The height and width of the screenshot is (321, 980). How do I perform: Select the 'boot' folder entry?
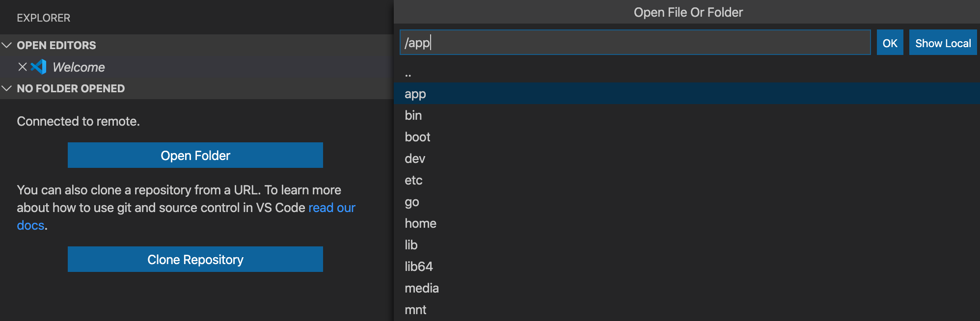point(687,136)
